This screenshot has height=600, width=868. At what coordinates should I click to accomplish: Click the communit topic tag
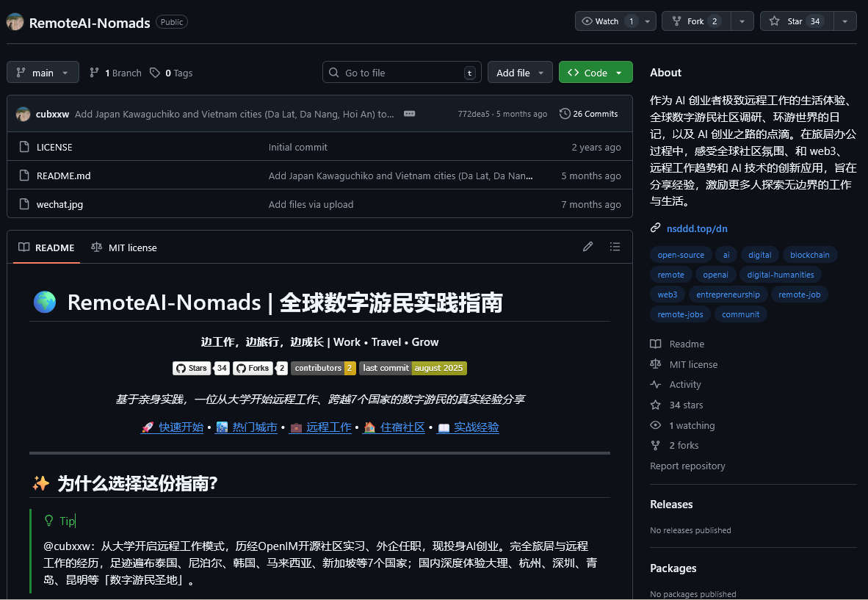[741, 315]
